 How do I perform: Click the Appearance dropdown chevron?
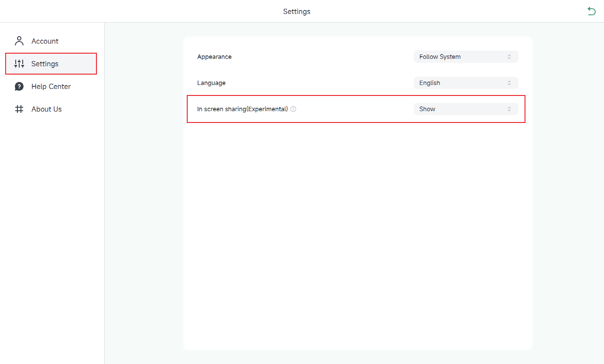(509, 56)
